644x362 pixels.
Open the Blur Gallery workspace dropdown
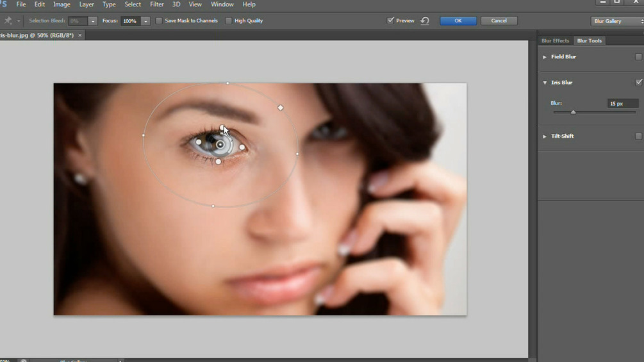[x=617, y=21]
